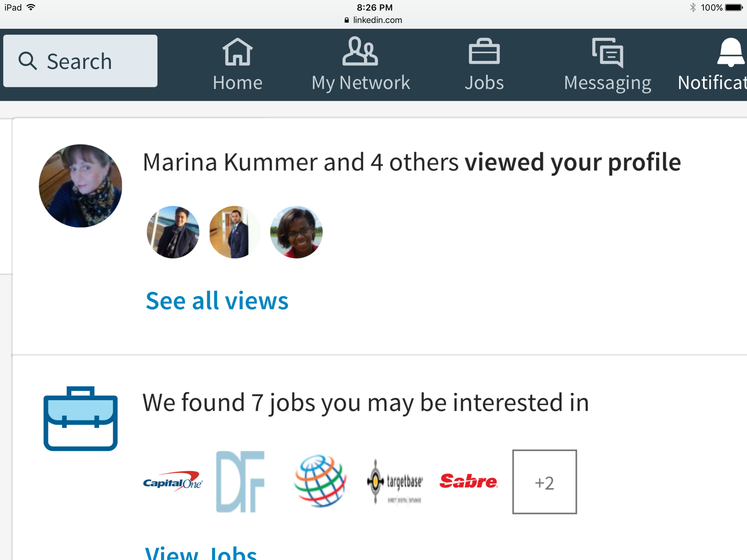Expand the +2 more companies box
Viewport: 747px width, 560px height.
pyautogui.click(x=544, y=482)
